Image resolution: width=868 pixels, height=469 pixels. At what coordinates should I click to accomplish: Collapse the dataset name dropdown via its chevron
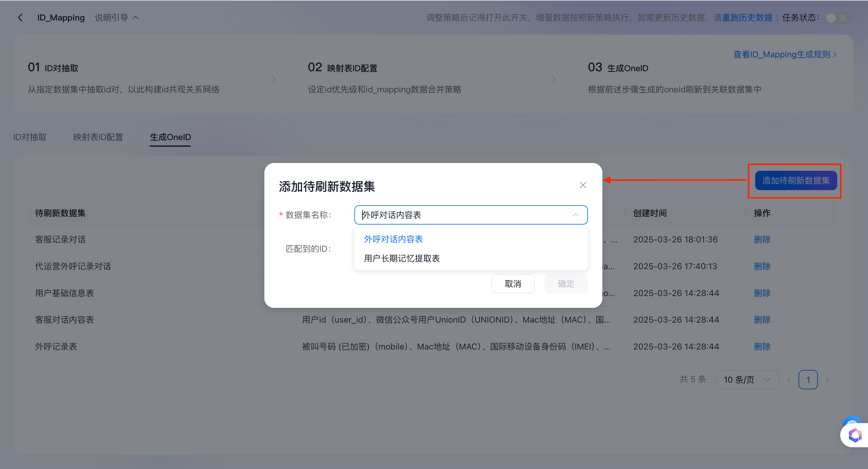(576, 215)
